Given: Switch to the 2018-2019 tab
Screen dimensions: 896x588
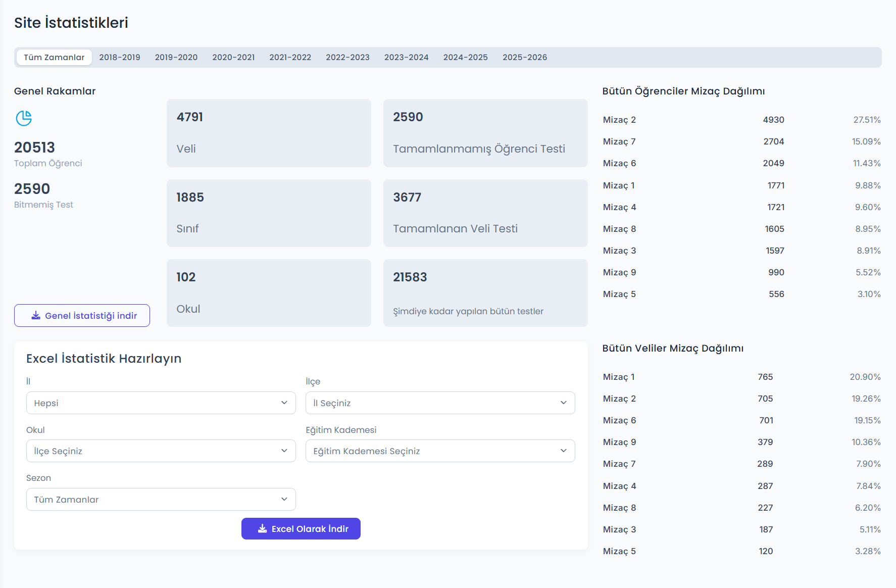Looking at the screenshot, I should point(120,57).
